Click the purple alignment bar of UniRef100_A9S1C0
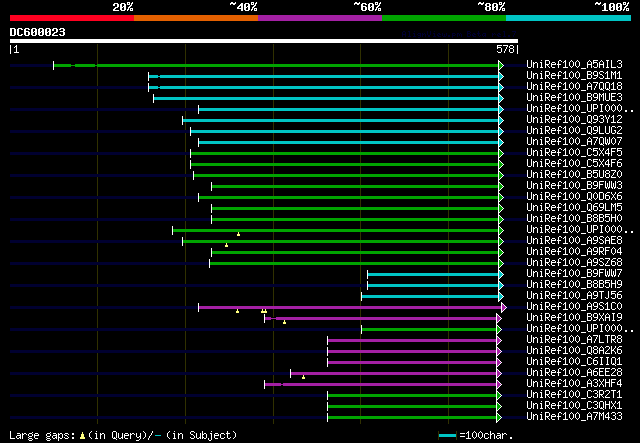640x443 pixels. click(x=350, y=308)
